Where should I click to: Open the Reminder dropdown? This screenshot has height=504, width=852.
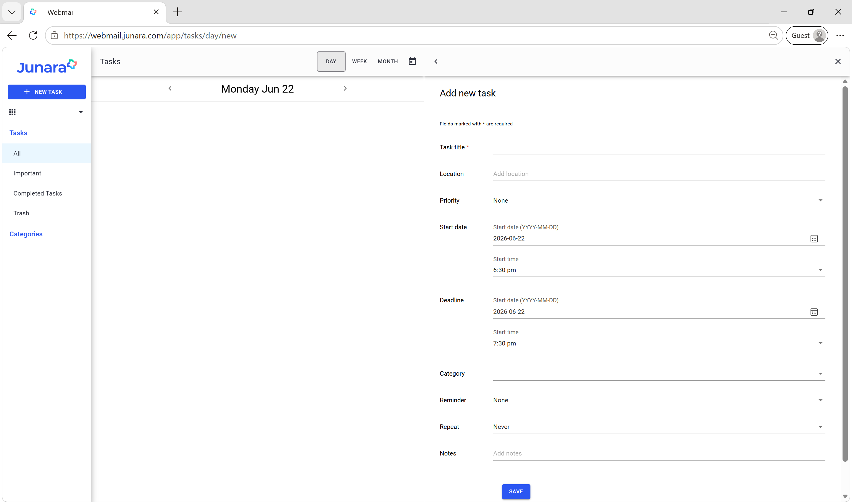click(659, 400)
